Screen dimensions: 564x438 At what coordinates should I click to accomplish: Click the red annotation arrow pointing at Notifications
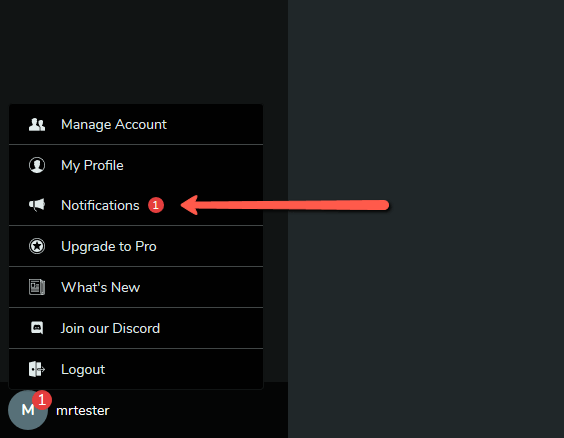click(x=285, y=205)
